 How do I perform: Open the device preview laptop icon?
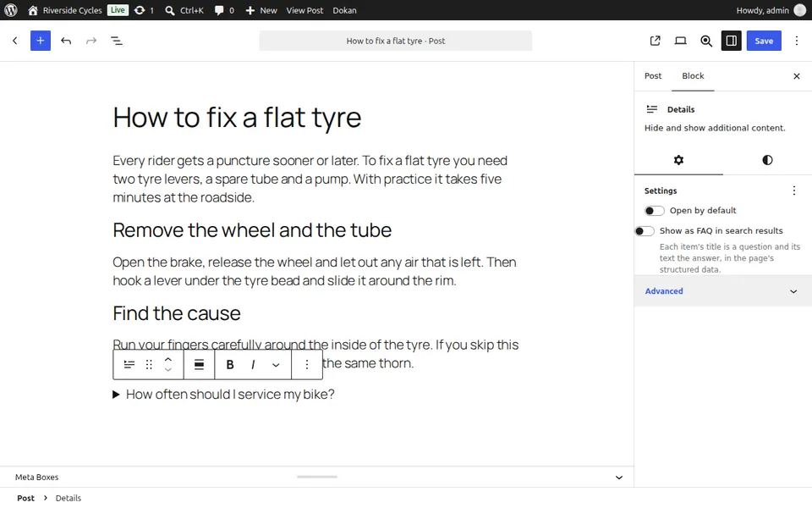click(x=680, y=41)
